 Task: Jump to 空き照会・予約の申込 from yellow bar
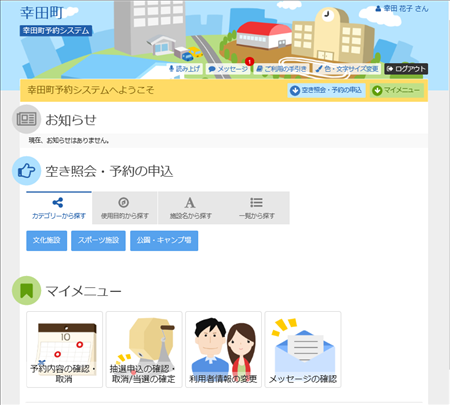click(326, 90)
